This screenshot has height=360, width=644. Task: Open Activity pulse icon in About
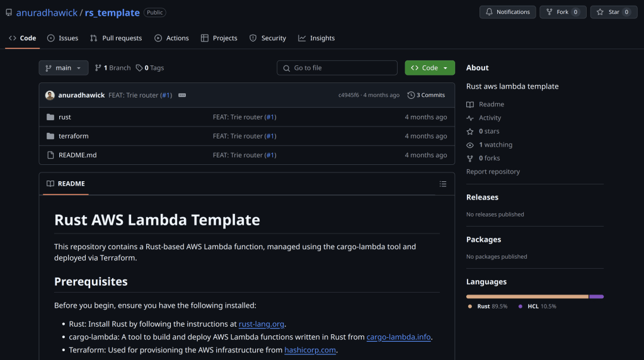[x=470, y=118]
